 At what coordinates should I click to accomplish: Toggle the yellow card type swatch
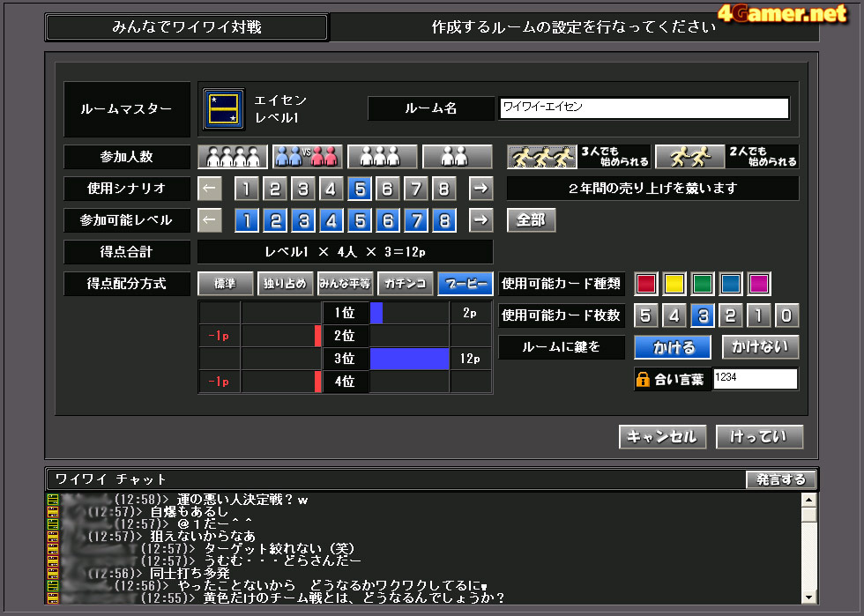tap(674, 284)
